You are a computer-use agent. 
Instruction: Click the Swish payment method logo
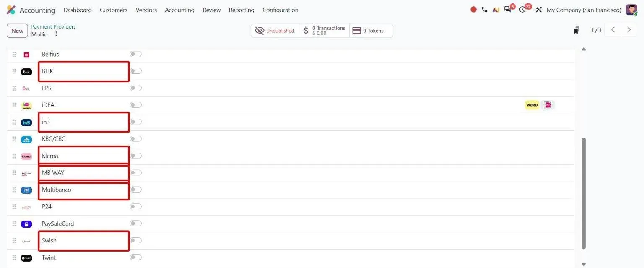point(26,241)
